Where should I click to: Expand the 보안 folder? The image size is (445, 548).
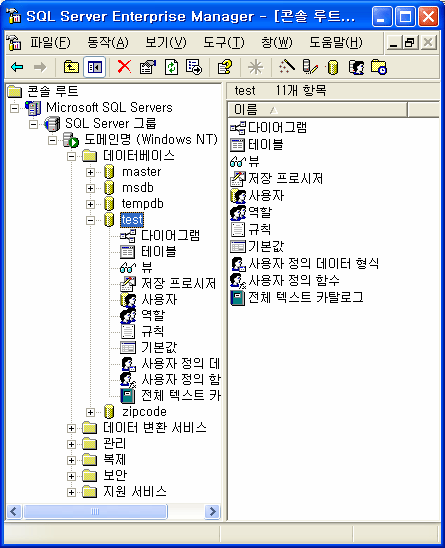(x=71, y=476)
